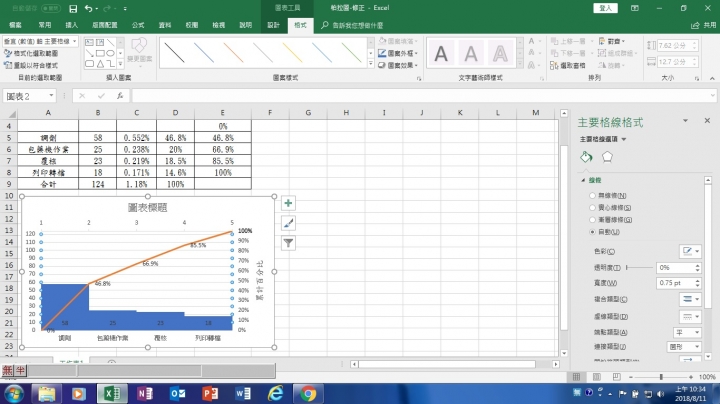This screenshot has height=404, width=720.
Task: Select the oval shape in Insert Shapes
Action: (x=110, y=53)
